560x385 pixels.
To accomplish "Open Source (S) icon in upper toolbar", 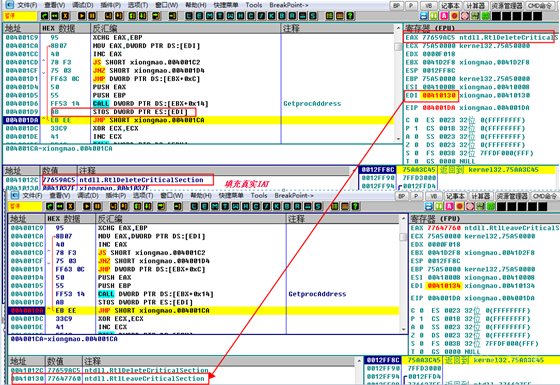I will 313,16.
